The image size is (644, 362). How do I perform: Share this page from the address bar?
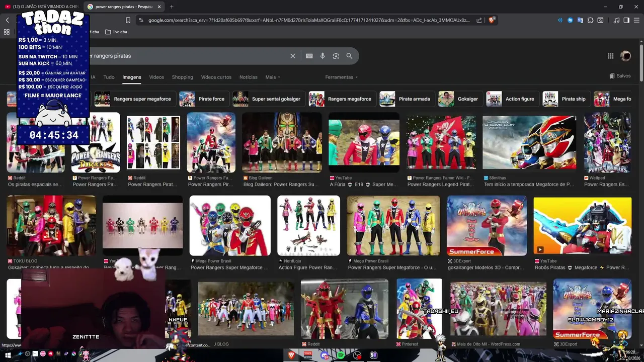tap(479, 20)
